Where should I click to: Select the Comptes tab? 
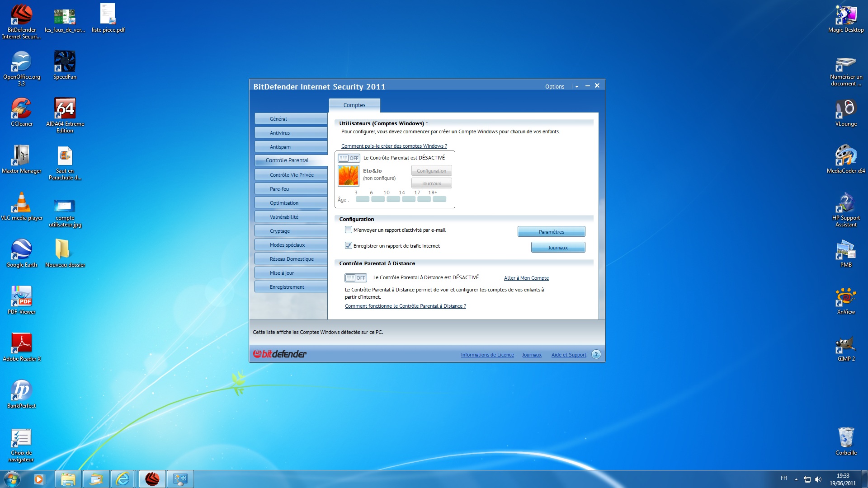tap(354, 105)
